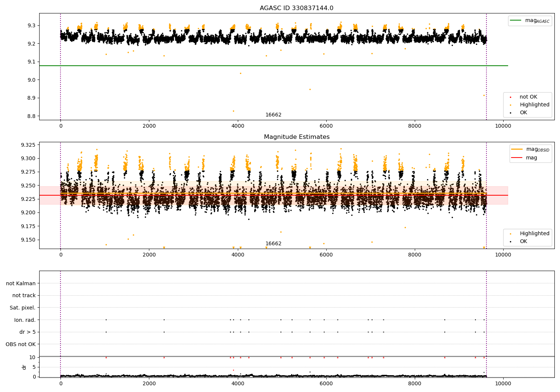
Task: Click "OK" legend entry in middle plot
Action: pos(523,242)
